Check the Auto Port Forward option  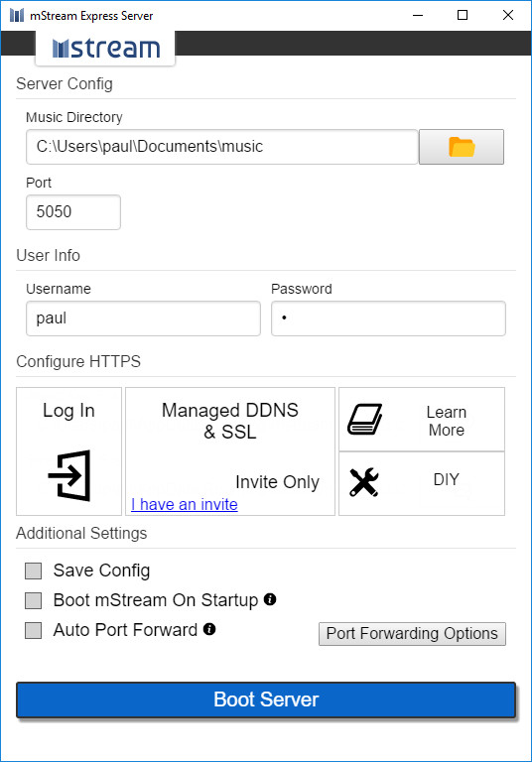(x=33, y=630)
